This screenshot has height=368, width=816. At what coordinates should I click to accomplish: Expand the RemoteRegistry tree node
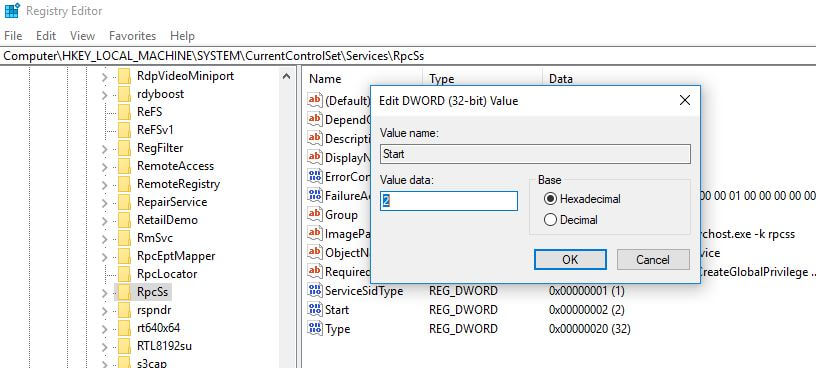point(104,185)
